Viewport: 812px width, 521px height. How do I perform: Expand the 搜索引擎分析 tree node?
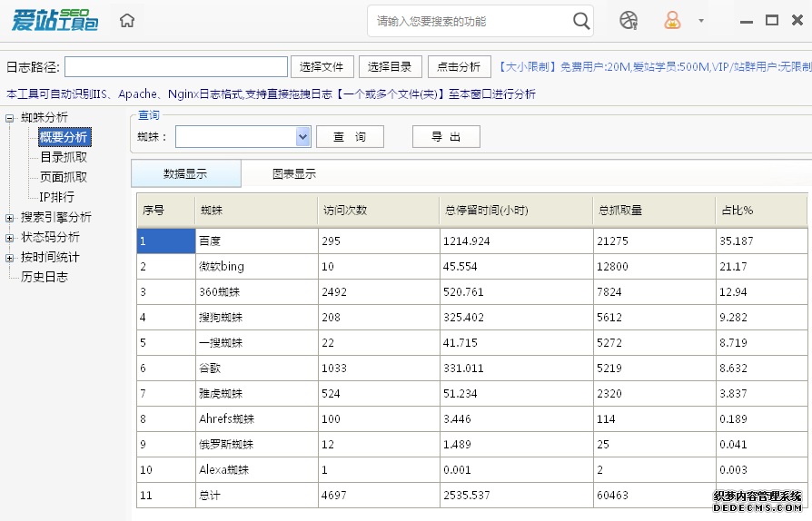[x=9, y=219]
